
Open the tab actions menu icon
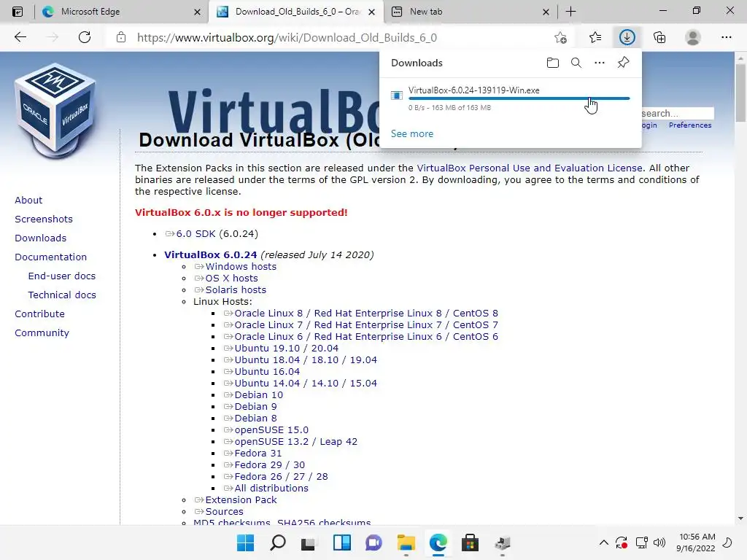click(x=18, y=12)
